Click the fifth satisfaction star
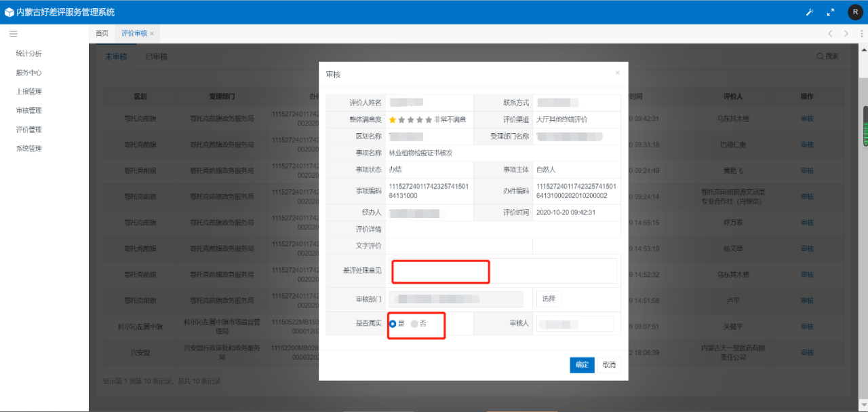Viewport: 868px width, 412px height. click(x=428, y=119)
